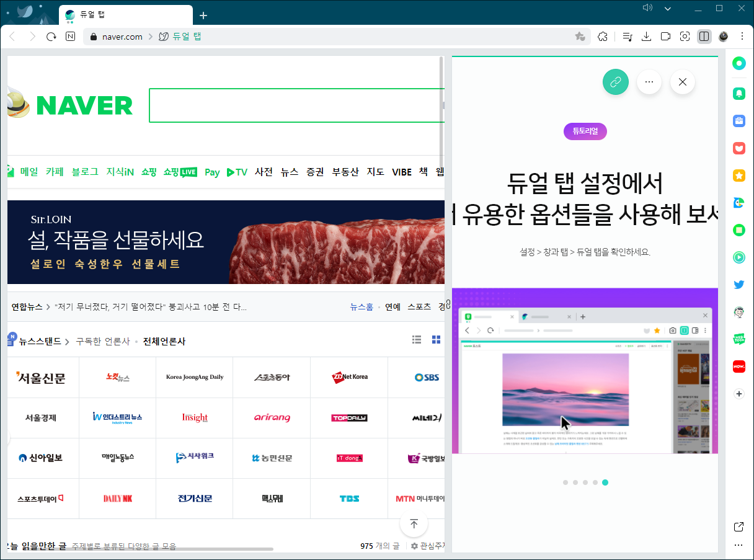Open the notification bell in the sidebar
The width and height of the screenshot is (754, 560).
[x=738, y=93]
